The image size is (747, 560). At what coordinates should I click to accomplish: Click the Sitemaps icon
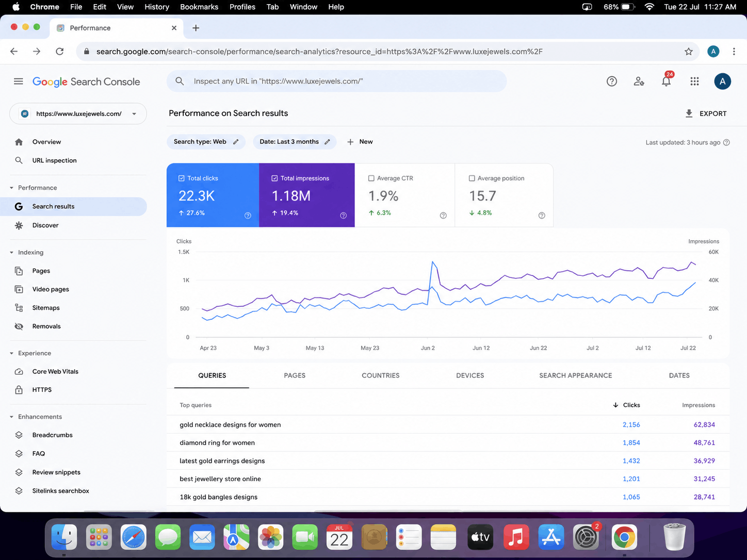point(19,308)
